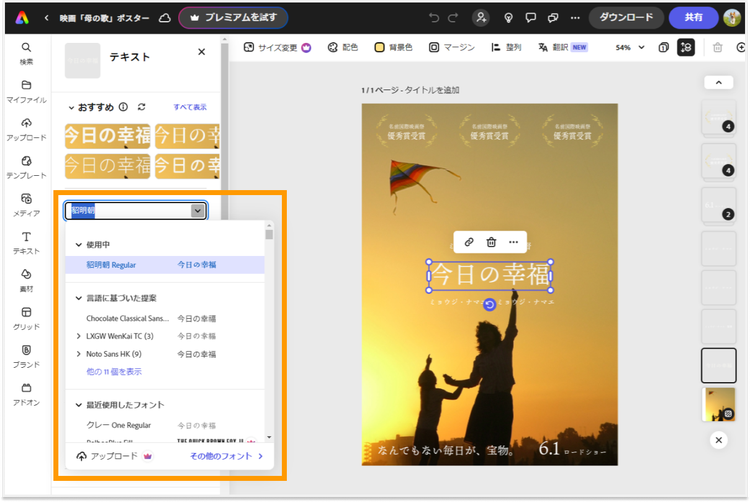Select the 昭明朝 Regular font row

165,265
